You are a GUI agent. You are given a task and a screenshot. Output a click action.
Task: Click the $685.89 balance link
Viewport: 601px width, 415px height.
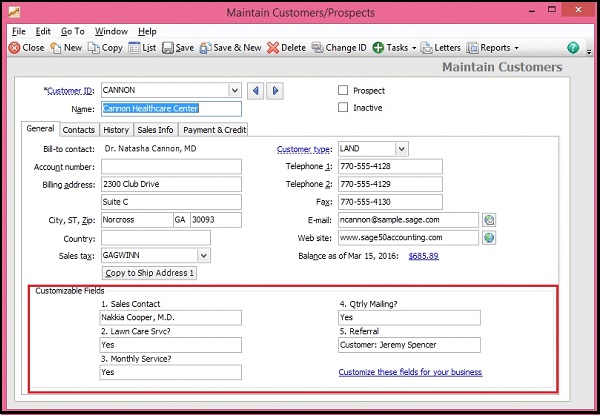424,256
